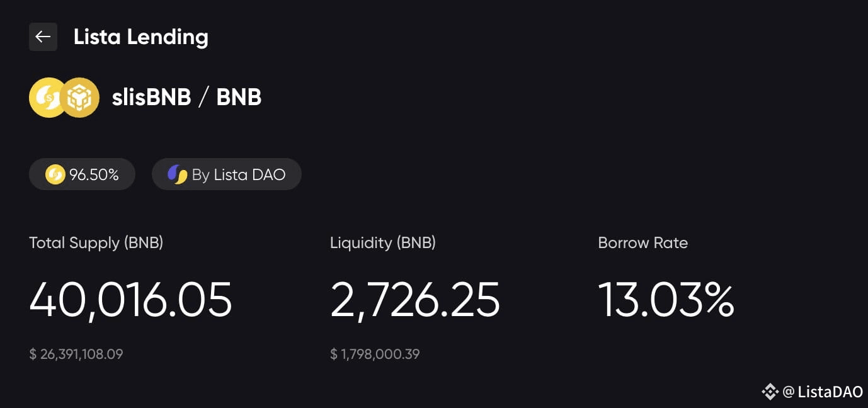Toggle the By Lista DAO badge
This screenshot has width=868, height=408.
(226, 174)
